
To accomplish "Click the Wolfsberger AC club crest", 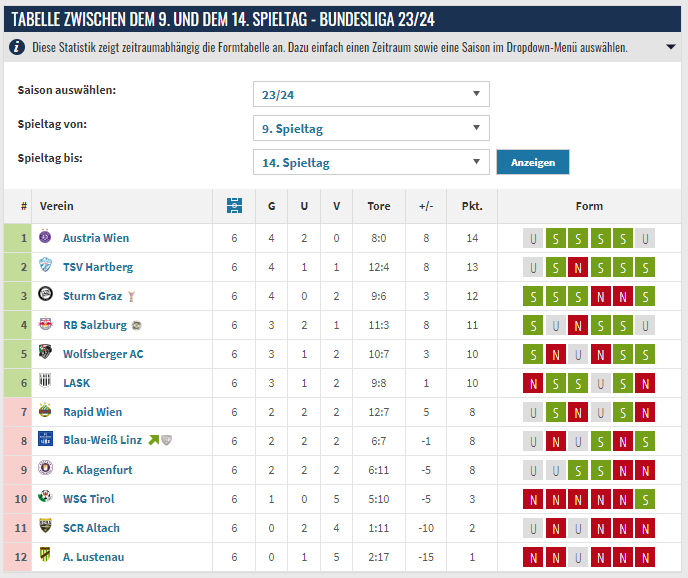I will click(45, 354).
